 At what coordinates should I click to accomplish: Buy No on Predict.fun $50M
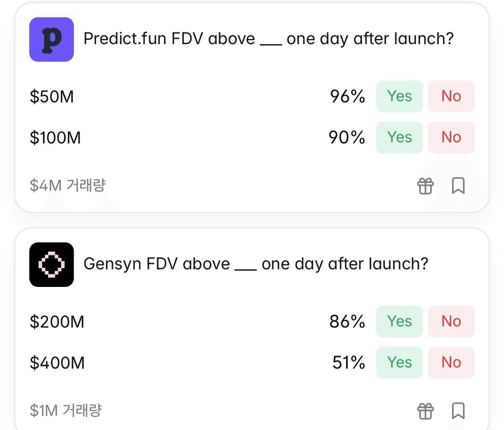click(451, 97)
